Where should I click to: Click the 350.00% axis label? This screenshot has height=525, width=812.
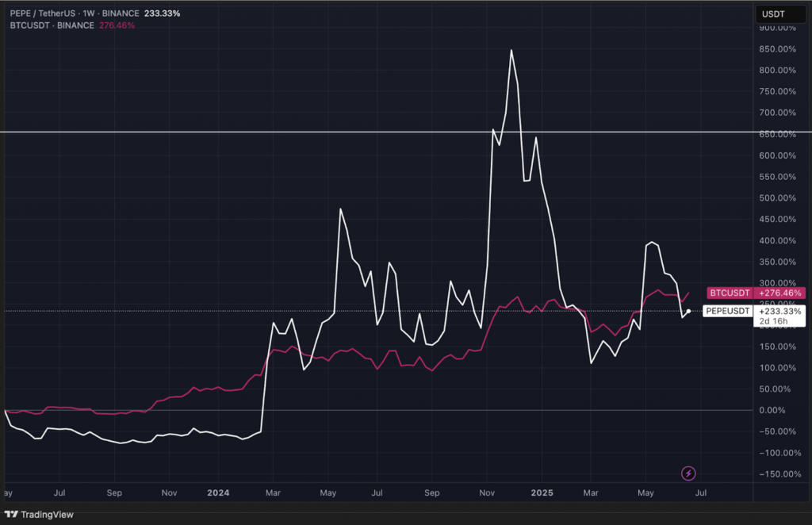coord(777,262)
